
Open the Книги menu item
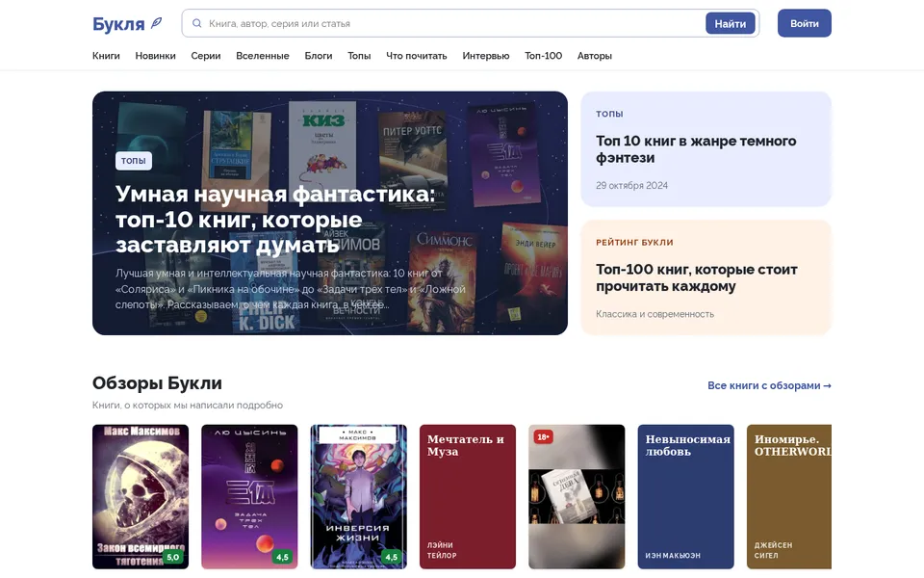click(x=106, y=56)
